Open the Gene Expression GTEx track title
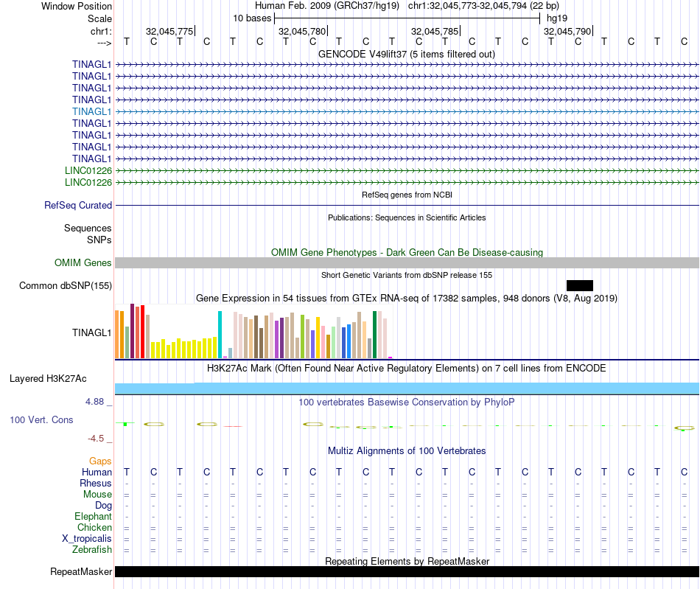This screenshot has height=589, width=700. tap(406, 298)
